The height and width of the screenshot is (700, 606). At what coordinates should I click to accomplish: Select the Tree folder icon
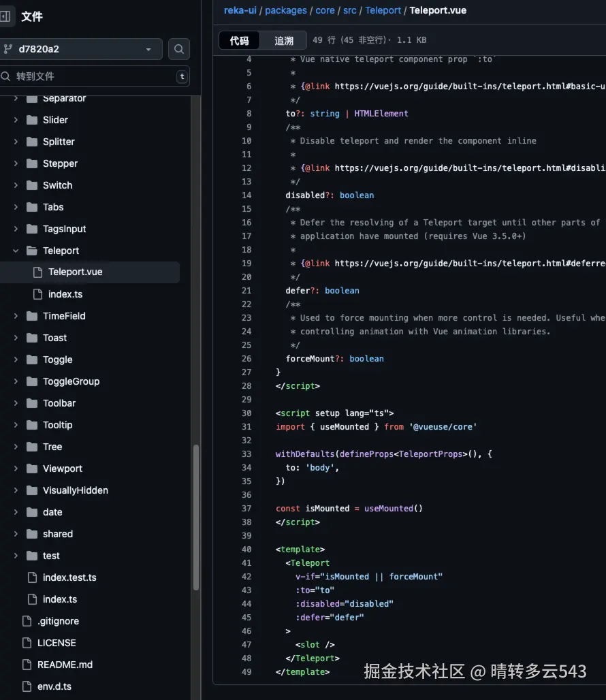coord(32,447)
